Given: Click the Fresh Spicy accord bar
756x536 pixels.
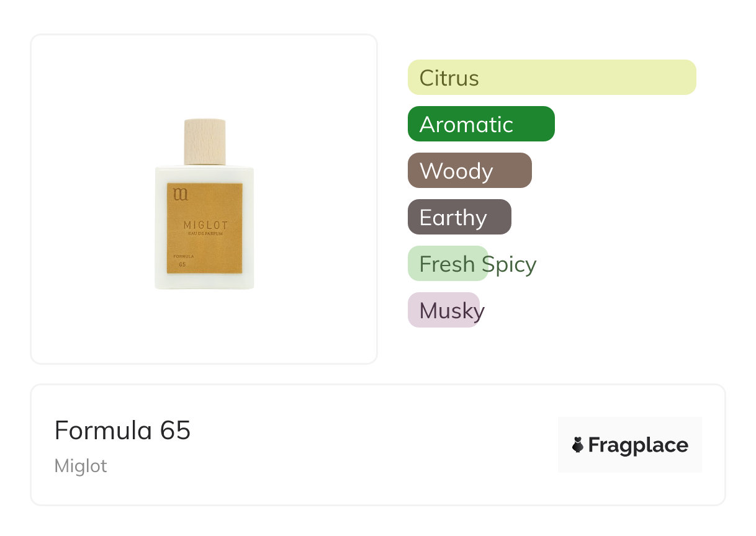Looking at the screenshot, I should coord(448,264).
